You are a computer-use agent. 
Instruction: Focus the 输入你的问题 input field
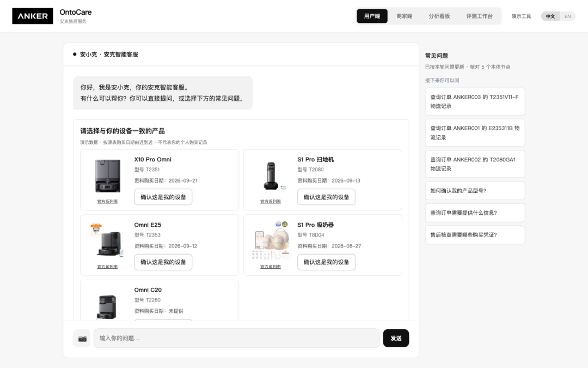(x=237, y=339)
